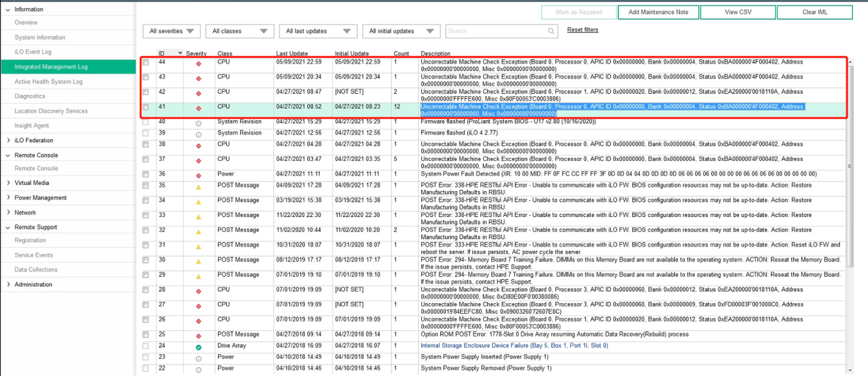Image resolution: width=868 pixels, height=376 pixels.
Task: Open Active Health System Log page
Action: (48, 82)
